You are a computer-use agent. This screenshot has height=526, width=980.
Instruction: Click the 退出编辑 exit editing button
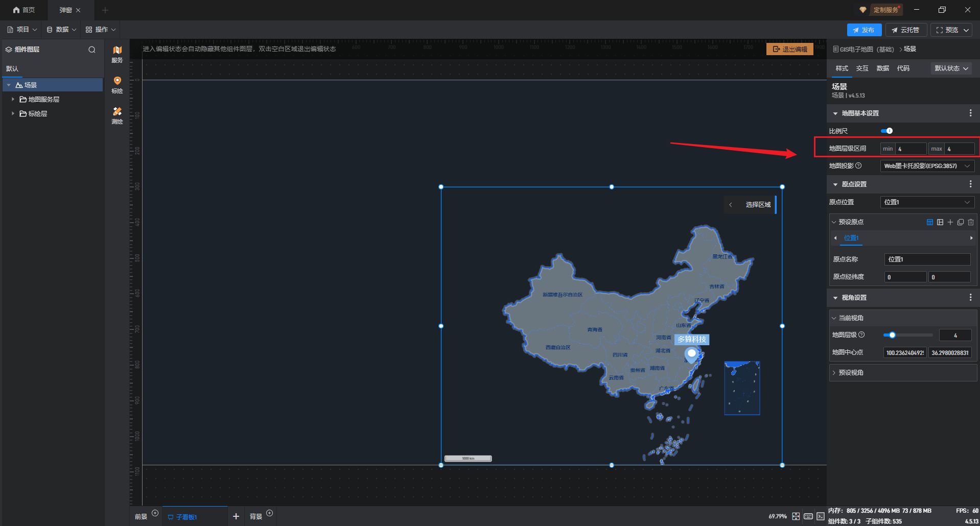tap(789, 49)
